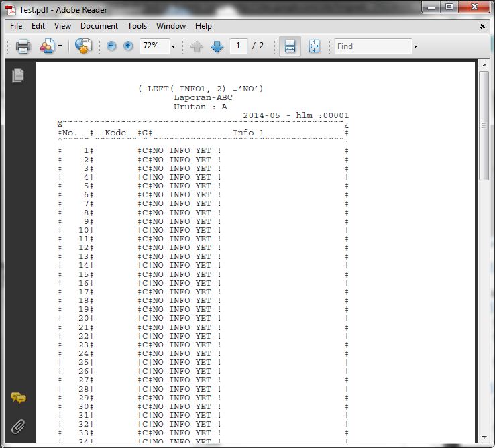Go to next page with down arrow

(217, 46)
